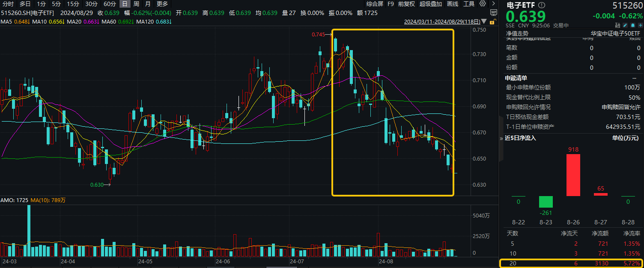The height and width of the screenshot is (268, 644).
Task: Add to watchlist with plus icon
Action: pyautogui.click(x=641, y=25)
